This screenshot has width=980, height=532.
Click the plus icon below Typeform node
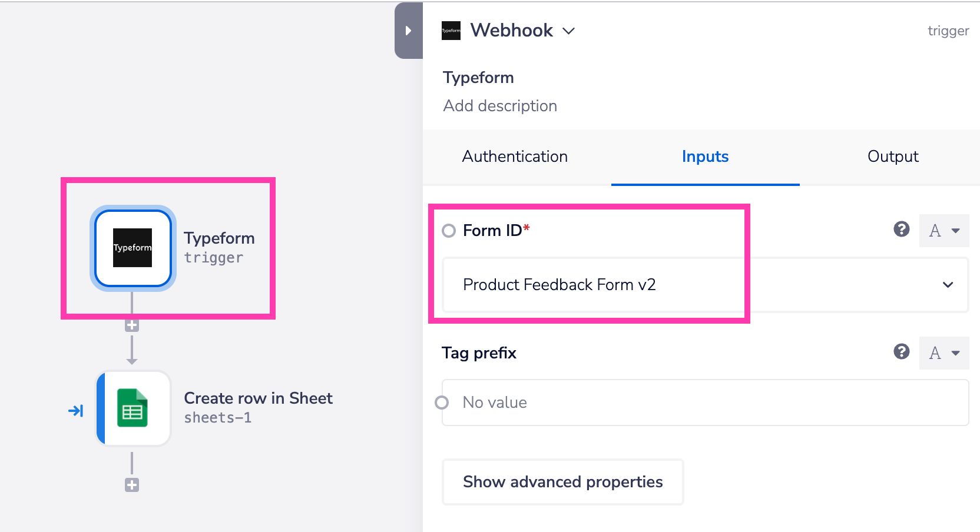[x=132, y=325]
